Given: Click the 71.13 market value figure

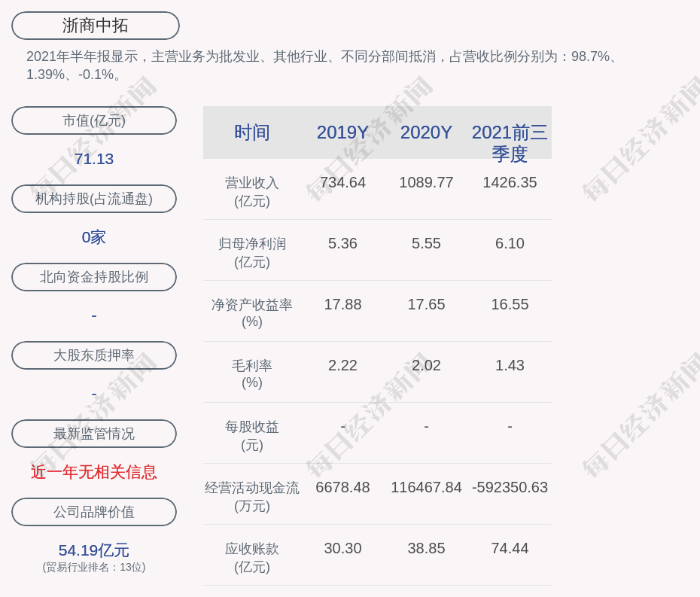Looking at the screenshot, I should tap(94, 159).
